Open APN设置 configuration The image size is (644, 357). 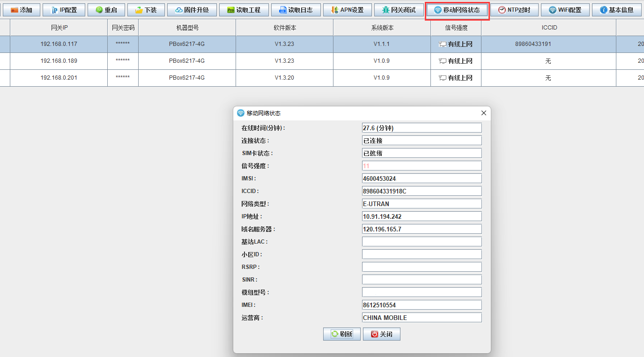pos(347,10)
